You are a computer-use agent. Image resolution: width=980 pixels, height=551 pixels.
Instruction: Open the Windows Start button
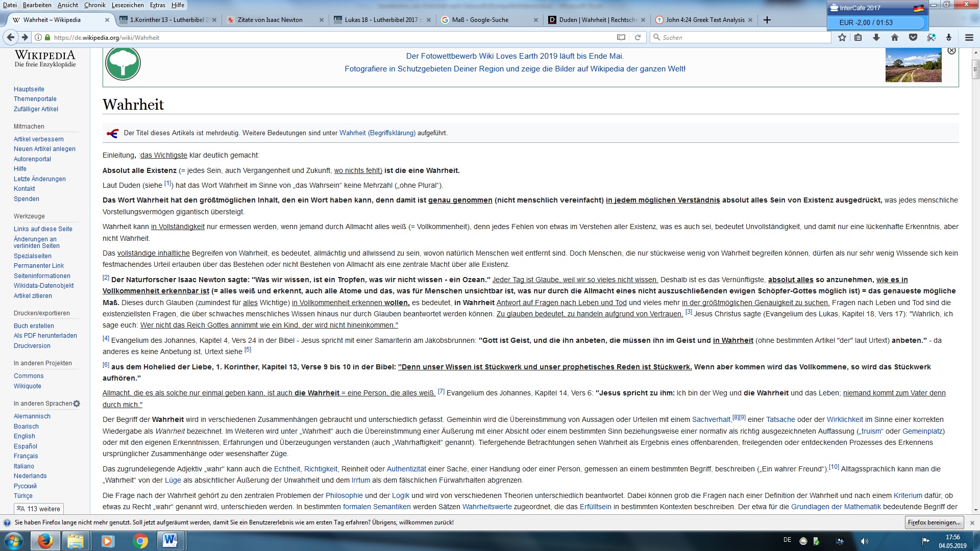coord(14,541)
